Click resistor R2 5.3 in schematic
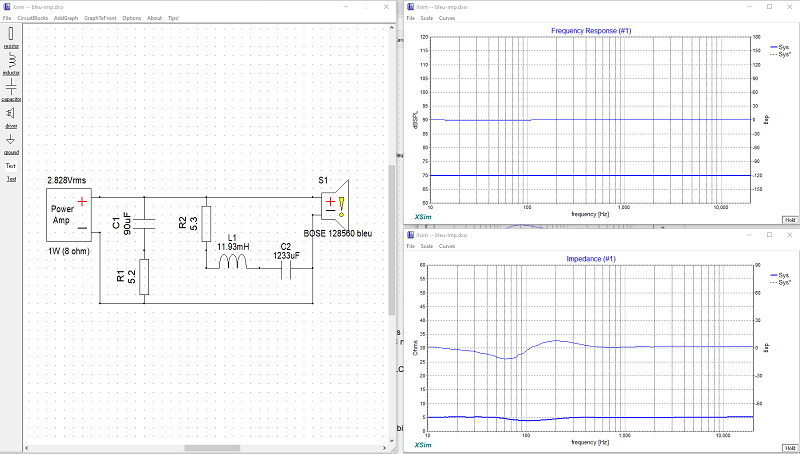800x454 pixels. [x=206, y=223]
